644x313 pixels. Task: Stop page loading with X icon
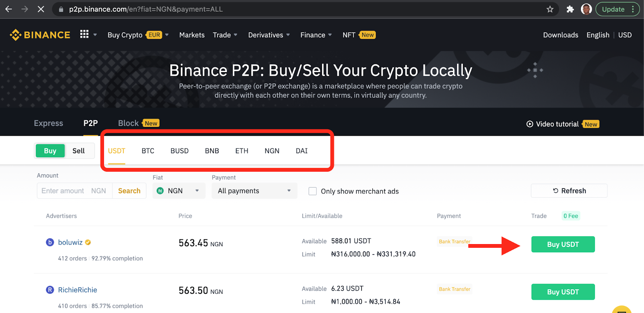(x=41, y=9)
